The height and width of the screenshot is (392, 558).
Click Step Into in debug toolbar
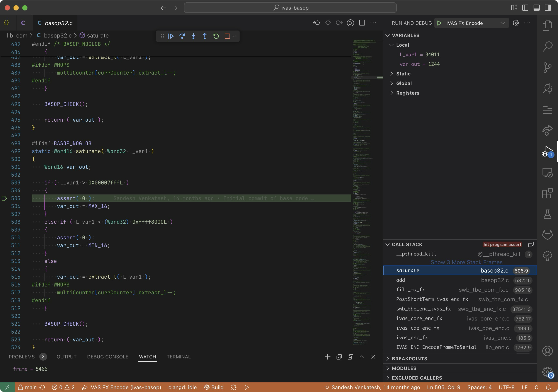[x=194, y=36]
